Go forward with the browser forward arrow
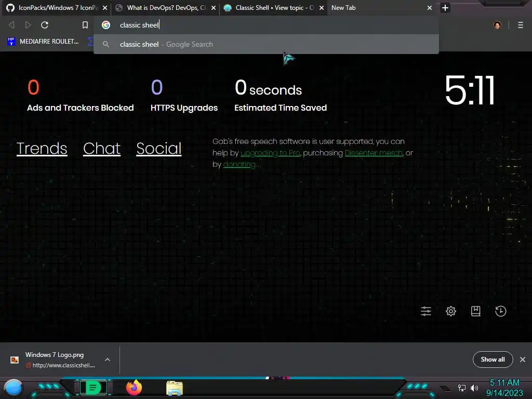532x399 pixels. coord(28,25)
